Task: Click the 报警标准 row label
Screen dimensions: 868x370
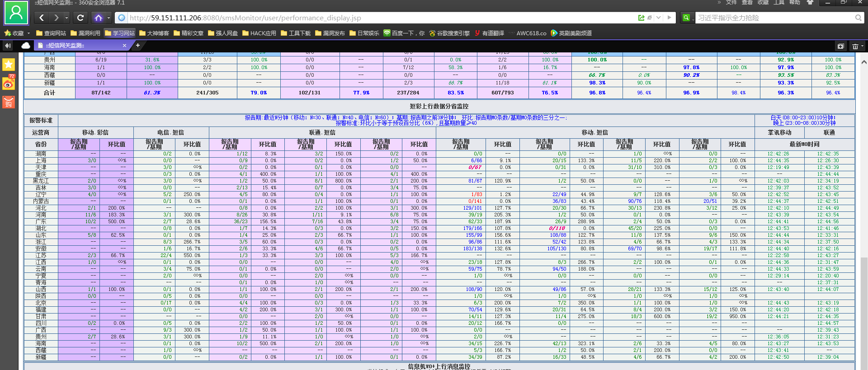Action: 41,120
